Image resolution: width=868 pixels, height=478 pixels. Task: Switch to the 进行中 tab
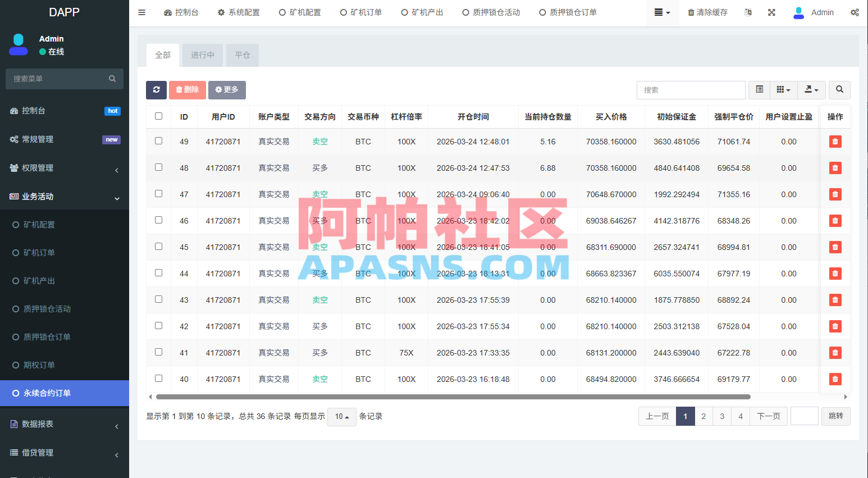[202, 55]
